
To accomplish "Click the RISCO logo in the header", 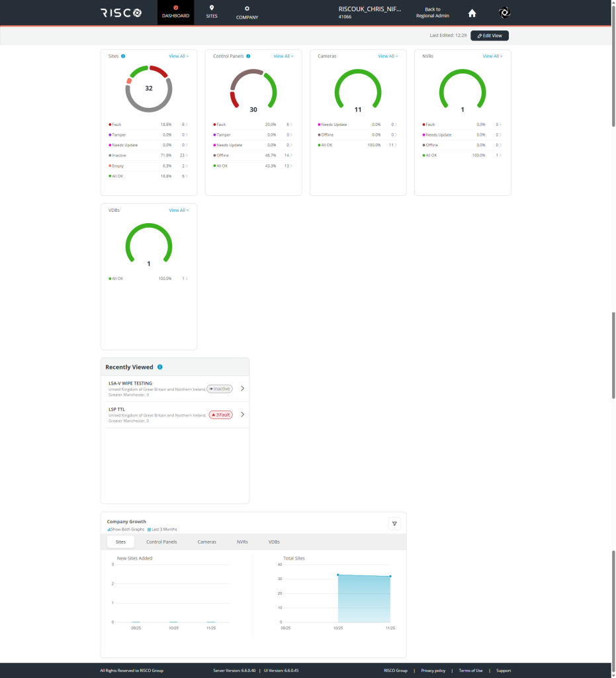I will pyautogui.click(x=120, y=12).
